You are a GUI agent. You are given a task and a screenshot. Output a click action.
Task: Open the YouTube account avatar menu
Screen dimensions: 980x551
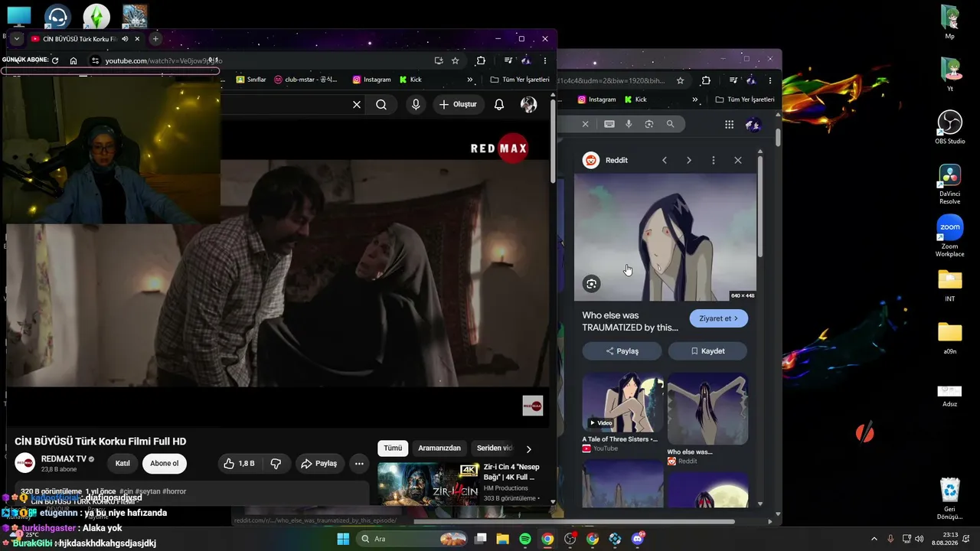click(528, 105)
